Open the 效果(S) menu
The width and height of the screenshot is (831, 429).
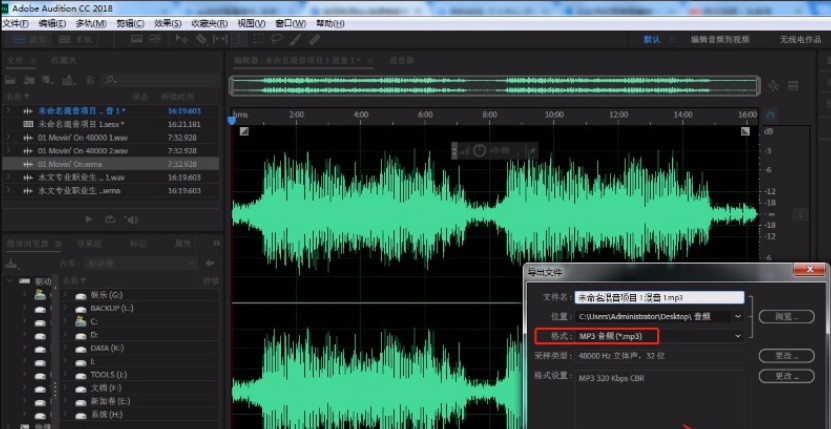click(x=167, y=23)
